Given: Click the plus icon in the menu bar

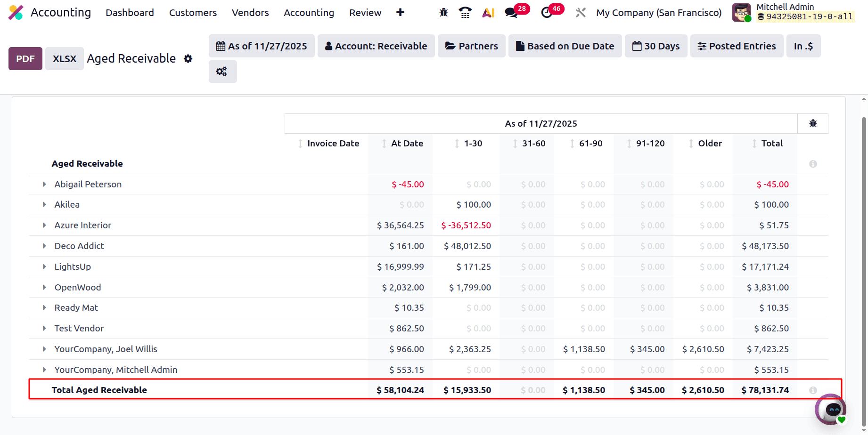Looking at the screenshot, I should coord(400,12).
